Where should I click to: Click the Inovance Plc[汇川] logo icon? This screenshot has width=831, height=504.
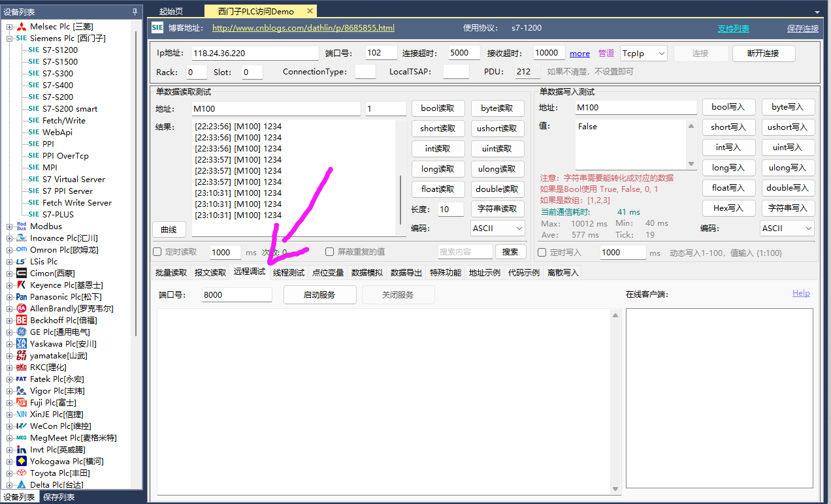point(22,238)
